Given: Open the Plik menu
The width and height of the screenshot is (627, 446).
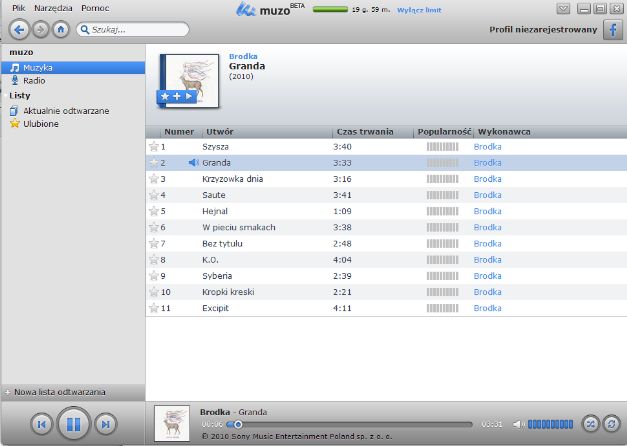Looking at the screenshot, I should (19, 8).
